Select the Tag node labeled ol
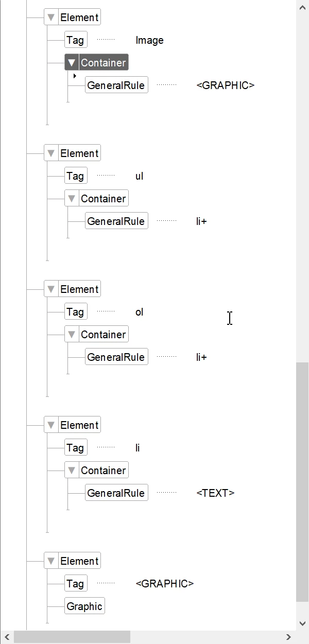The width and height of the screenshot is (309, 644). (75, 312)
